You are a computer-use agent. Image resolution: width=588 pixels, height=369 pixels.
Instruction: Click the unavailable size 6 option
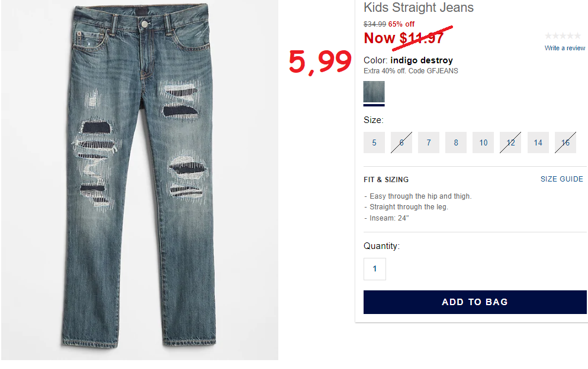[x=401, y=143]
